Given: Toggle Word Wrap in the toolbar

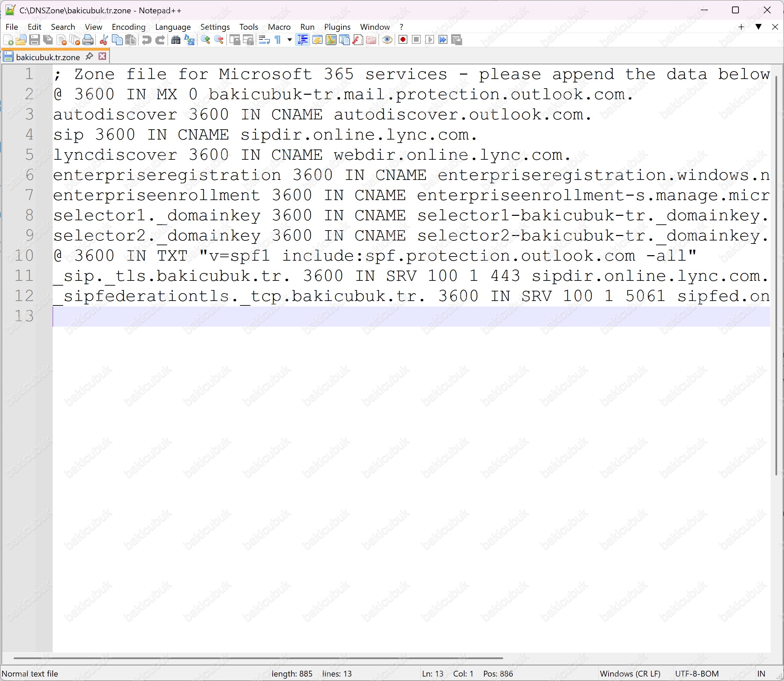Looking at the screenshot, I should 264,40.
